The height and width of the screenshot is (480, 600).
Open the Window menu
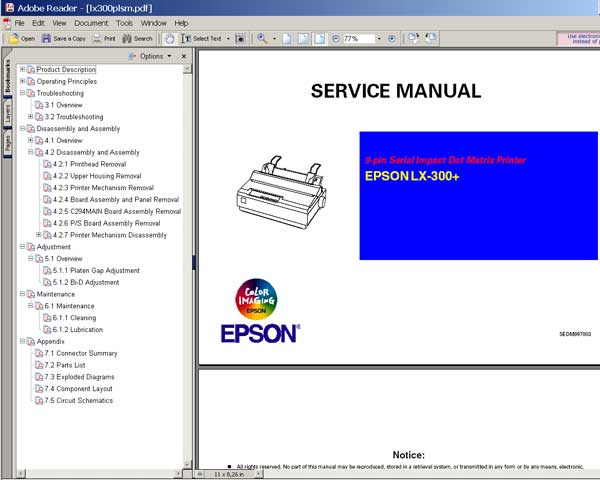pos(153,23)
